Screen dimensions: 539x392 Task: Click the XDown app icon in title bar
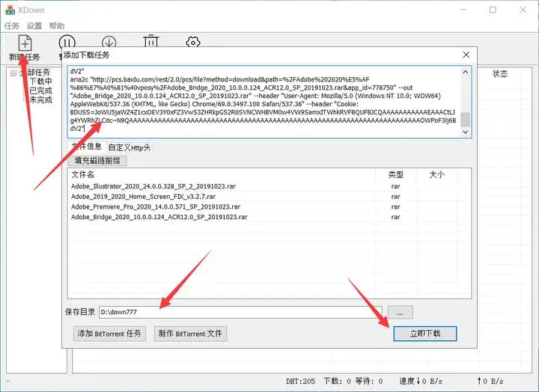coord(10,10)
